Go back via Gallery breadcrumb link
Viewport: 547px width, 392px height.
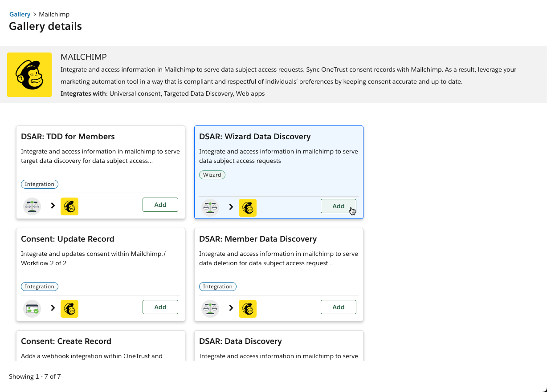(x=20, y=14)
